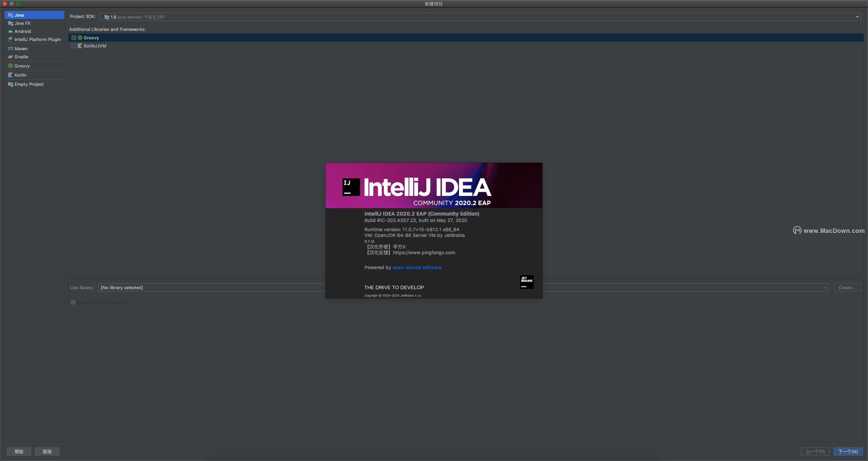Pick the Kotlin project type icon
Image resolution: width=868 pixels, height=461 pixels.
[11, 75]
